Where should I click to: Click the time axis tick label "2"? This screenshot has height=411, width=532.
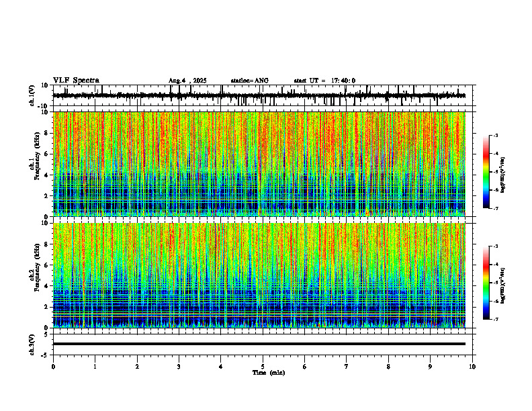137,367
